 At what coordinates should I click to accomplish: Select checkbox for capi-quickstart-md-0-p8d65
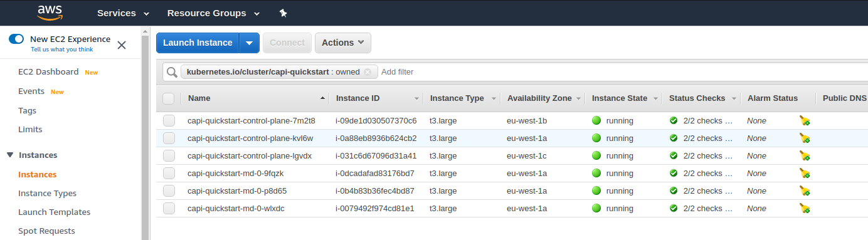coord(169,191)
